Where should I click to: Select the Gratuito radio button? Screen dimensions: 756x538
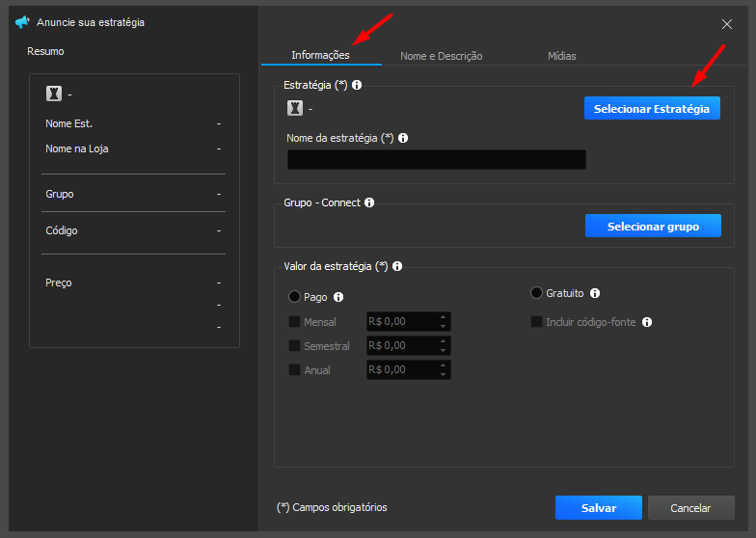tap(536, 293)
